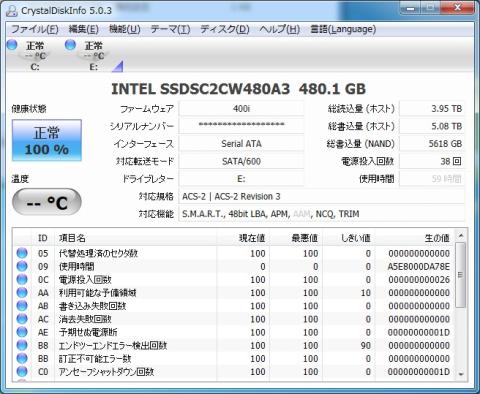Click the CrystalDiskInfo app icon in the title bar
The width and height of the screenshot is (480, 394).
click(x=12, y=11)
